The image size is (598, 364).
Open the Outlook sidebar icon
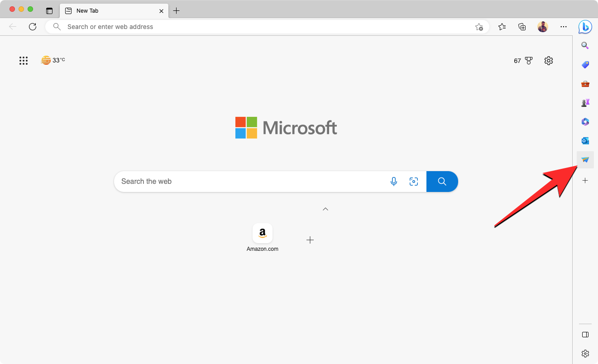(585, 141)
